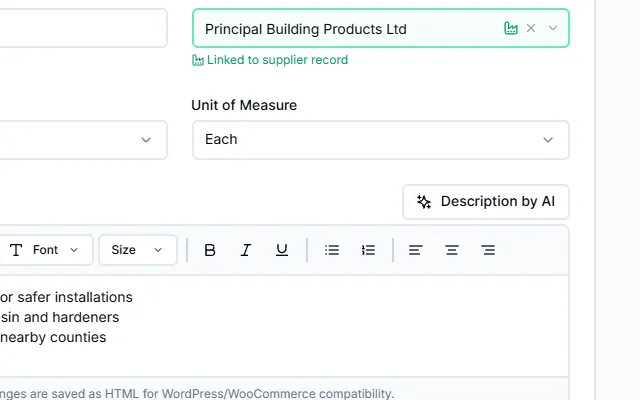Clear the Principal Building Products Ltd supplier selection
Screen dimensions: 640x400
pos(531,28)
